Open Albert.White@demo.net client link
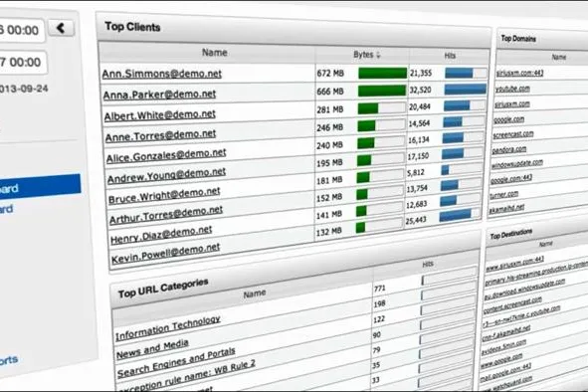 point(160,115)
